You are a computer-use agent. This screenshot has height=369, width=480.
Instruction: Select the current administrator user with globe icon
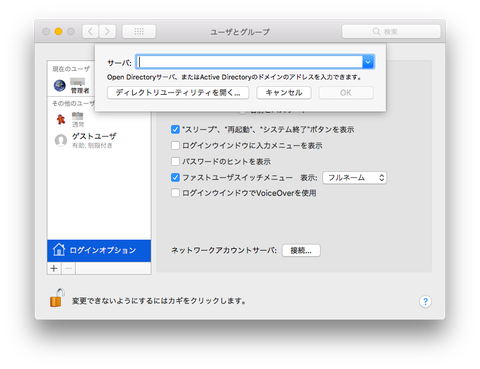[72, 85]
